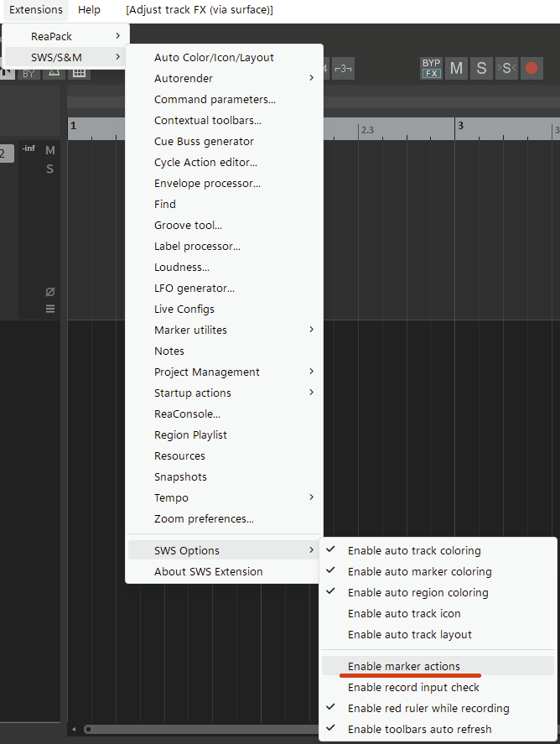Open the Resources window
Image resolution: width=560 pixels, height=744 pixels.
[225, 455]
